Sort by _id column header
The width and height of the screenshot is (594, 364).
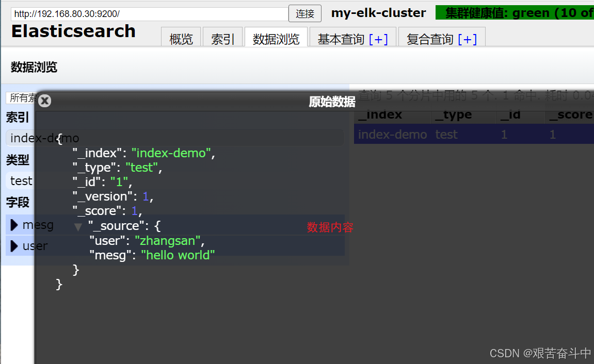521,114
